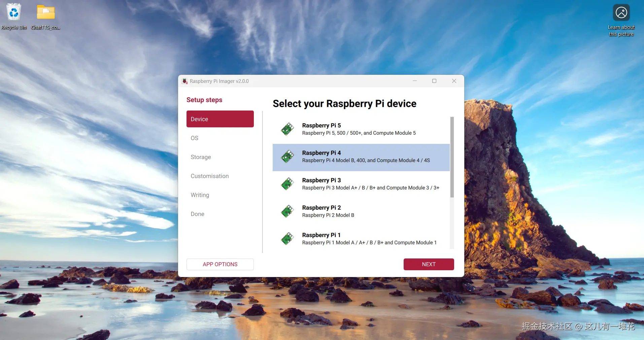Click the 'Setup steps' heading

[204, 100]
